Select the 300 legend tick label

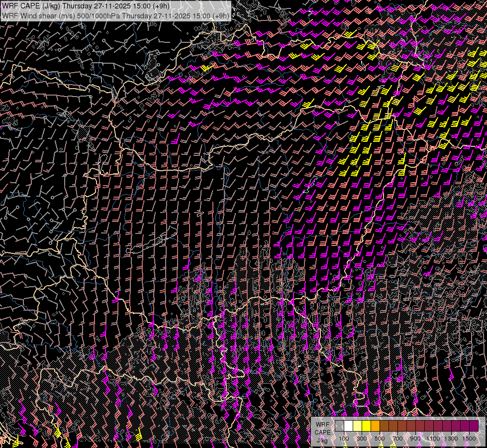[x=362, y=439]
